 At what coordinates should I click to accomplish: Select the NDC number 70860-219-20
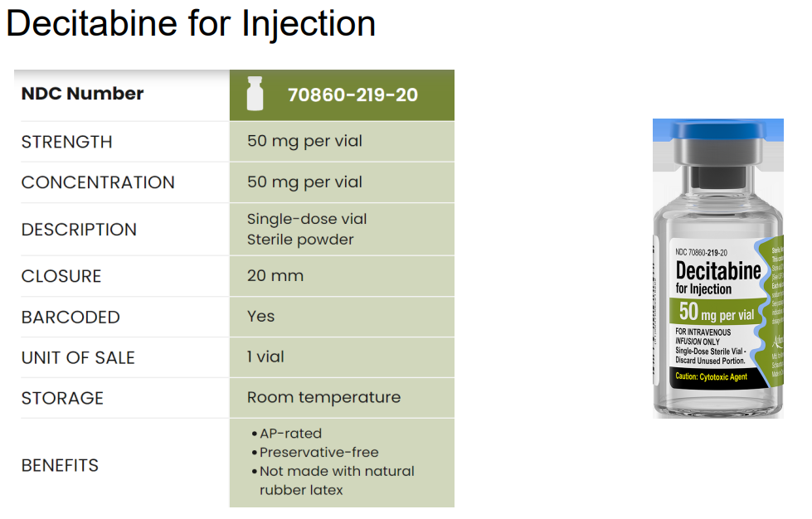[x=353, y=95]
